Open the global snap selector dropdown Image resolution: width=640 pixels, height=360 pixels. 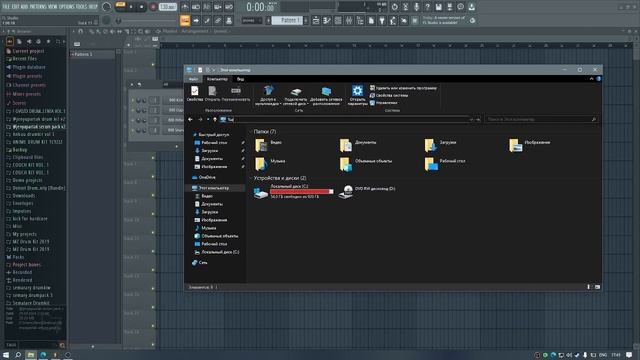click(x=251, y=20)
